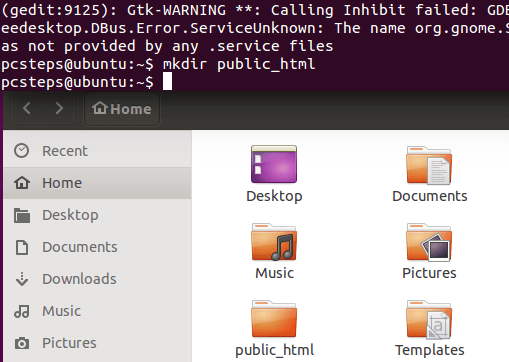The image size is (509, 362).
Task: Open Desktop in the sidebar
Action: pyautogui.click(x=97, y=215)
